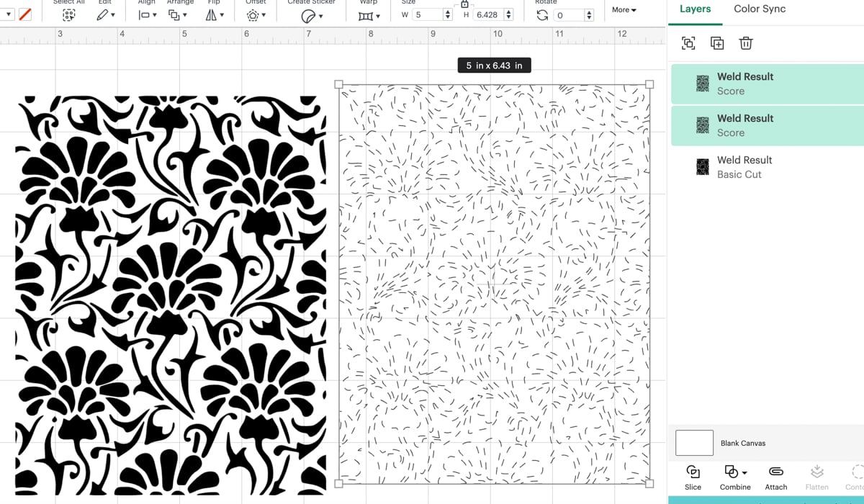This screenshot has height=504, width=864.
Task: Click the Rotate value input field
Action: pos(569,14)
